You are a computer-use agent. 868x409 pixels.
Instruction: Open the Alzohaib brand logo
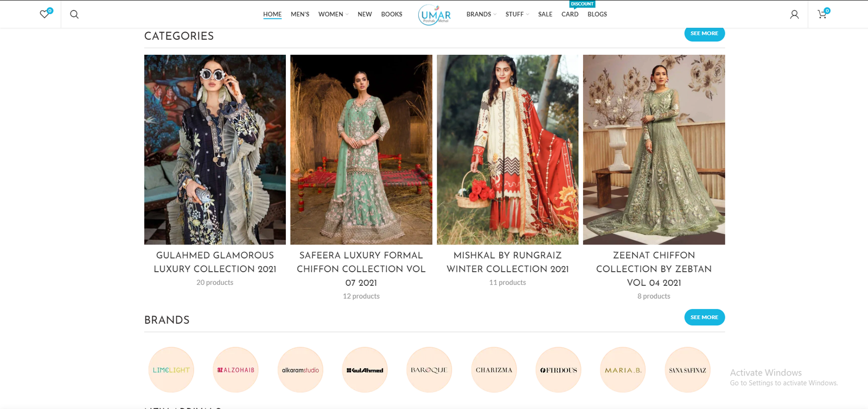click(236, 370)
